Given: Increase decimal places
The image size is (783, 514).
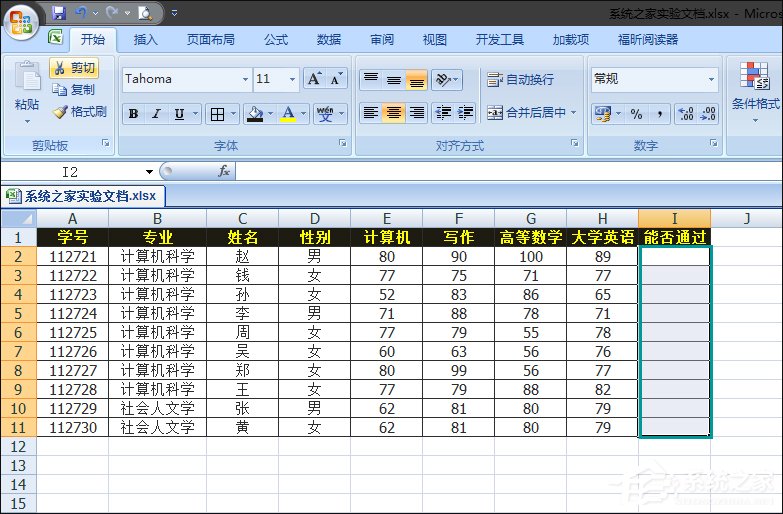Looking at the screenshot, I should click(x=686, y=114).
